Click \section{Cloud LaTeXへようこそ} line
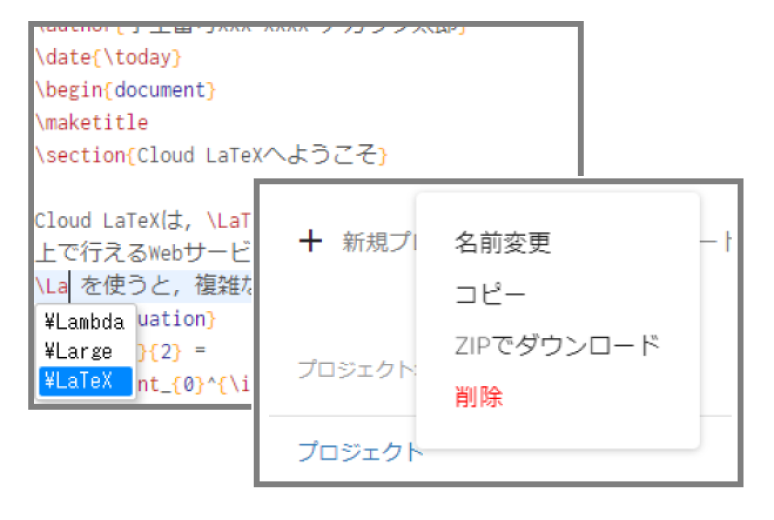This screenshot has width=774, height=520. (212, 155)
